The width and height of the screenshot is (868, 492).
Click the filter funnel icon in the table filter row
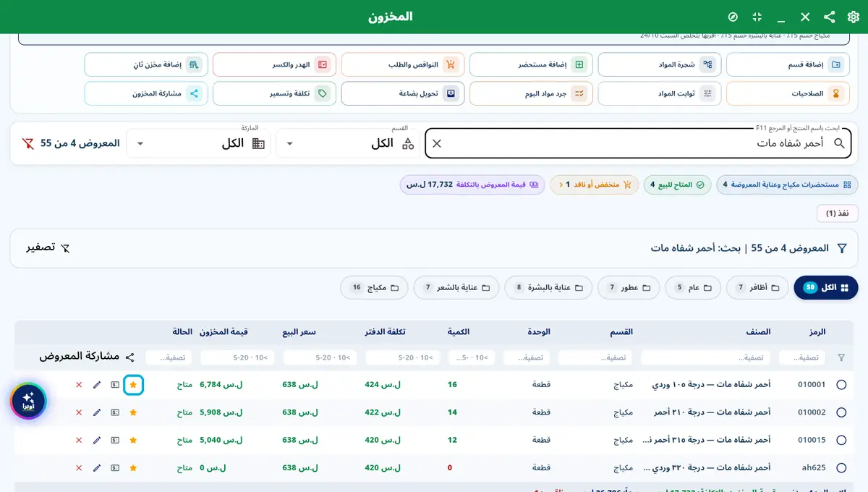841,357
